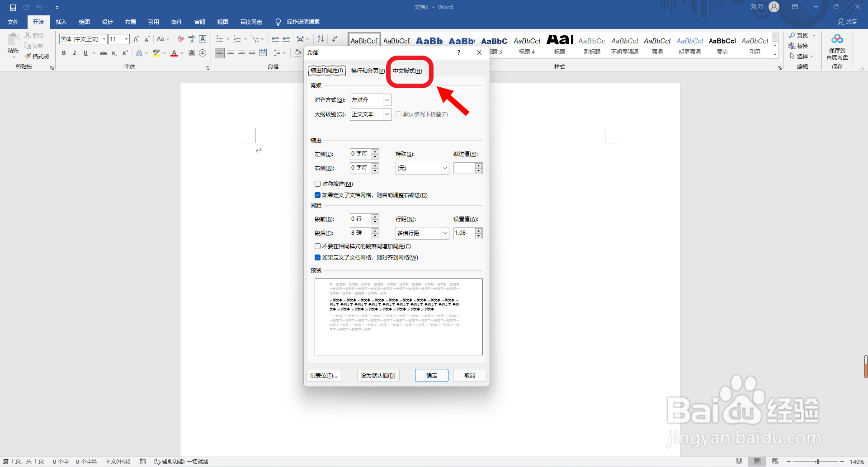
Task: Apply the 标题 heading style
Action: [560, 45]
